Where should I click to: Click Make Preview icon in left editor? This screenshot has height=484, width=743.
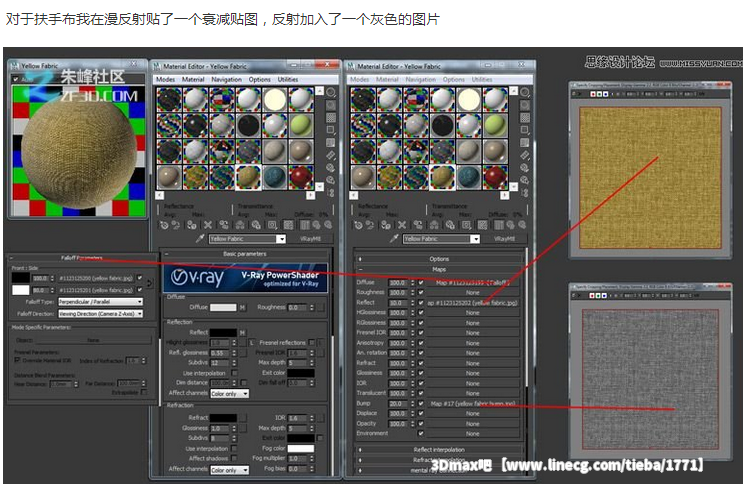point(331,155)
